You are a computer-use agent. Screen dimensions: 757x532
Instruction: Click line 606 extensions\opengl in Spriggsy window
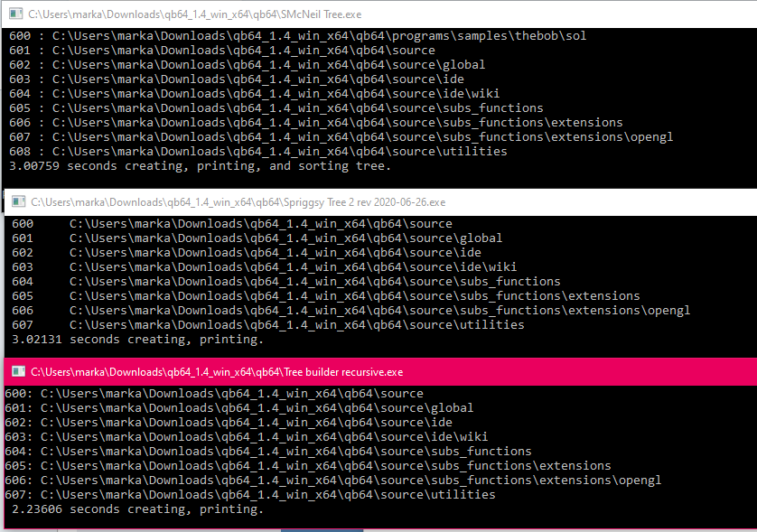(351, 311)
